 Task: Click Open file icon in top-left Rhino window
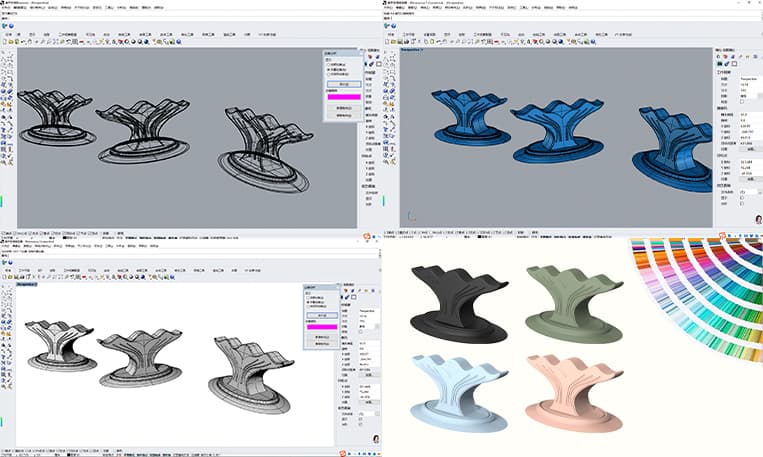(x=11, y=42)
